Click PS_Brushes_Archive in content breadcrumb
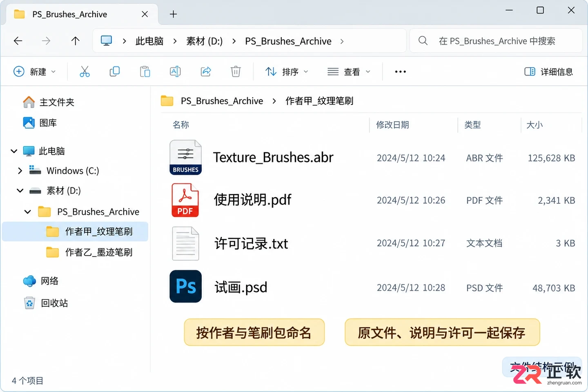Viewport: 588px width, 392px height. (222, 101)
